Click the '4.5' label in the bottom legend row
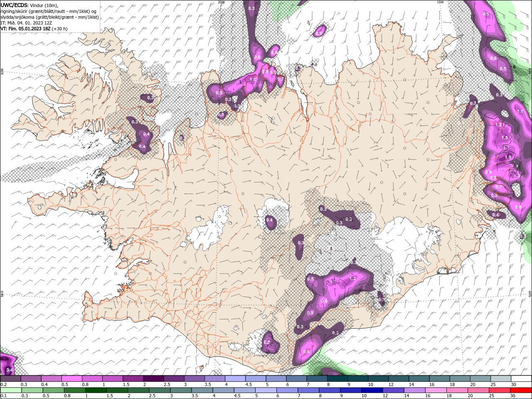Image resolution: width=532 pixels, height=399 pixels. (237, 396)
